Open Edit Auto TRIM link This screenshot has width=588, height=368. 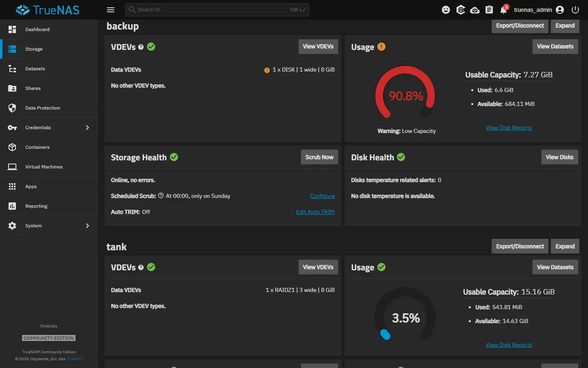pyautogui.click(x=315, y=212)
